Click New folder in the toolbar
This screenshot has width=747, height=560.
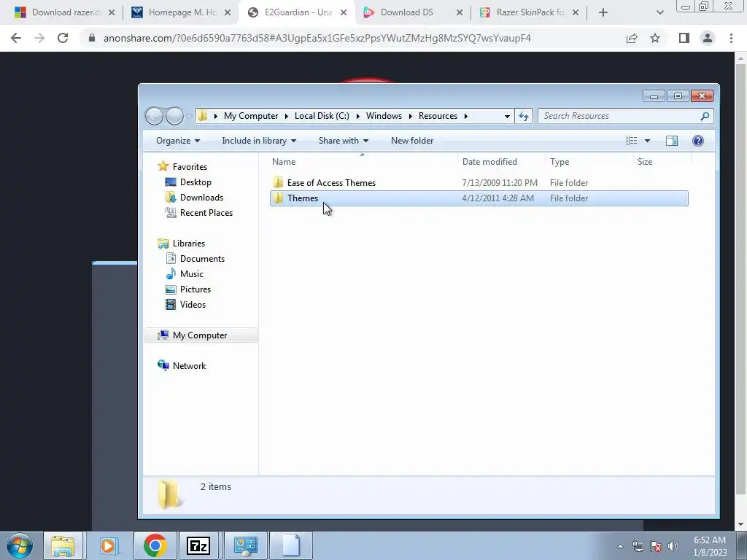pos(412,141)
